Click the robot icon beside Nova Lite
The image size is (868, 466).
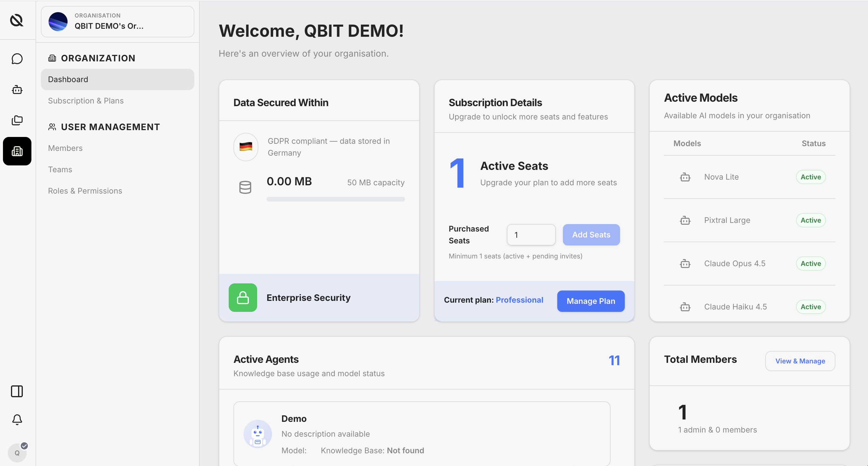click(x=685, y=177)
